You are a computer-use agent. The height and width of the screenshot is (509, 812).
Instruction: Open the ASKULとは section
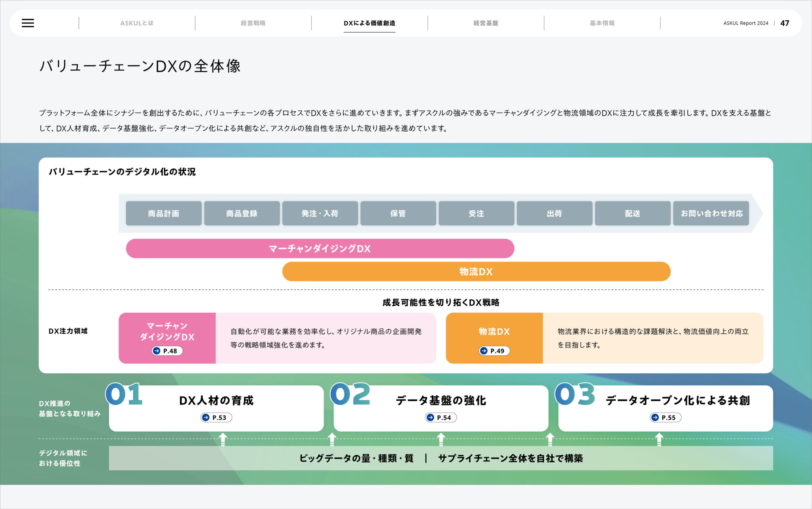point(137,23)
